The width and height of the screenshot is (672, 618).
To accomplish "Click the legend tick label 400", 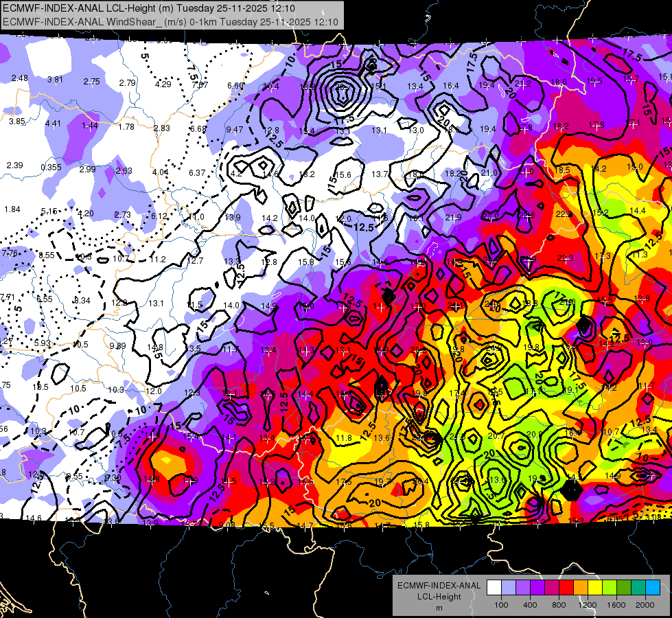I will [x=530, y=605].
